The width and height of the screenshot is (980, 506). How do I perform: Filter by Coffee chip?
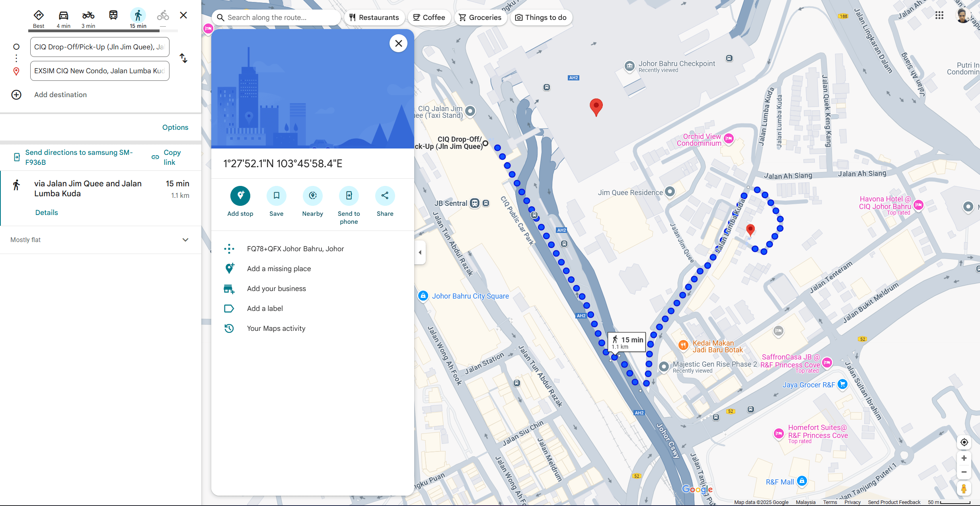[x=429, y=18]
